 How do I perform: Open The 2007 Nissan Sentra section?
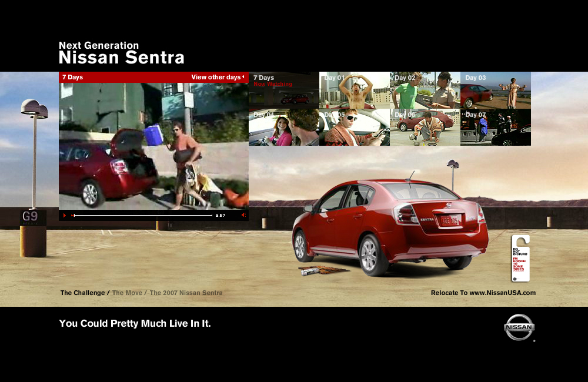pos(186,293)
